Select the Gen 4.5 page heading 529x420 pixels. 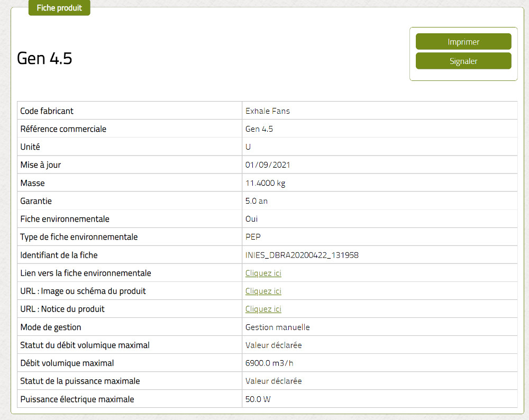(44, 58)
